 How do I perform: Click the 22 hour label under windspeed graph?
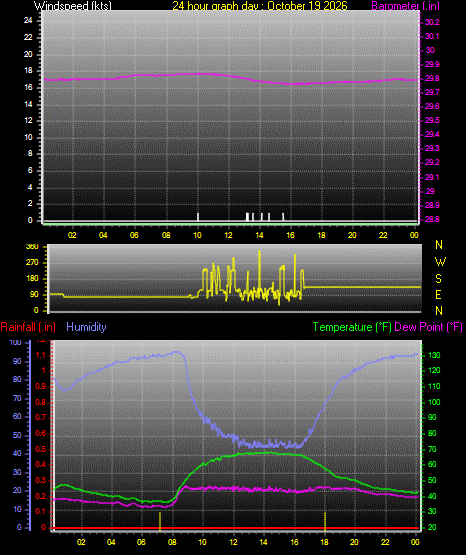(x=383, y=235)
